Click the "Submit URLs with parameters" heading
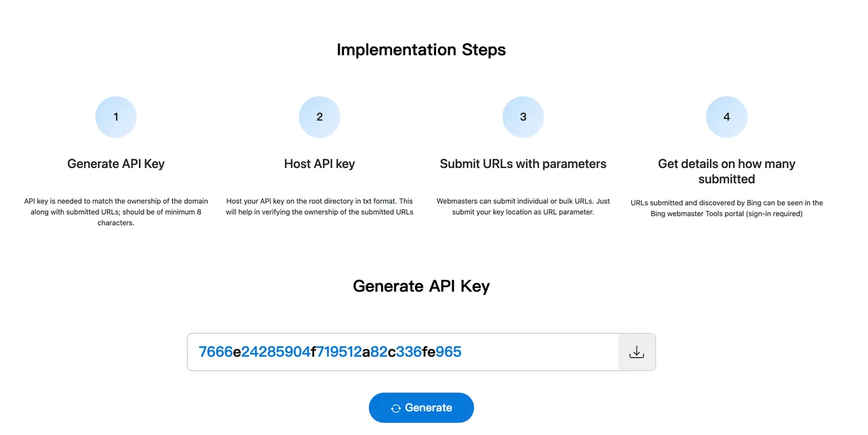This screenshot has height=435, width=868. 523,164
